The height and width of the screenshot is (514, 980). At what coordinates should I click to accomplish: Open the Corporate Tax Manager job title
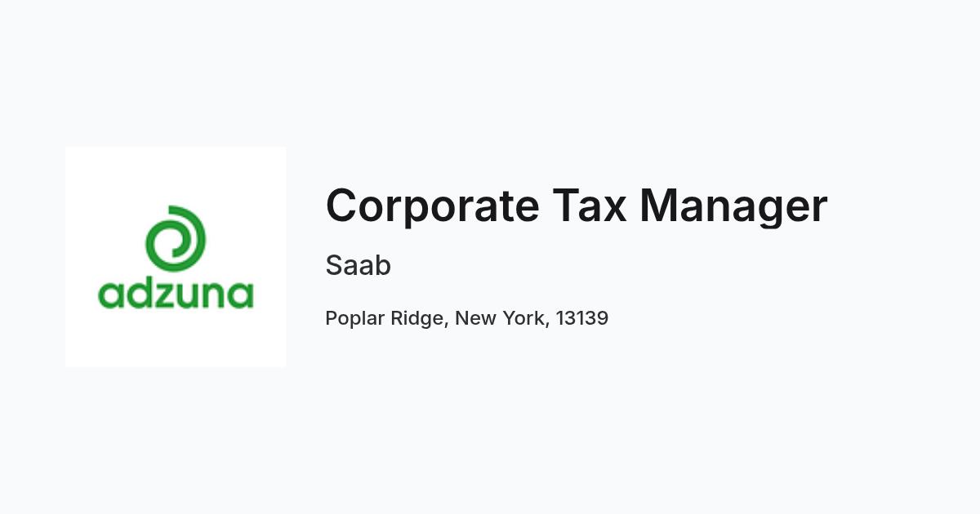pos(577,206)
